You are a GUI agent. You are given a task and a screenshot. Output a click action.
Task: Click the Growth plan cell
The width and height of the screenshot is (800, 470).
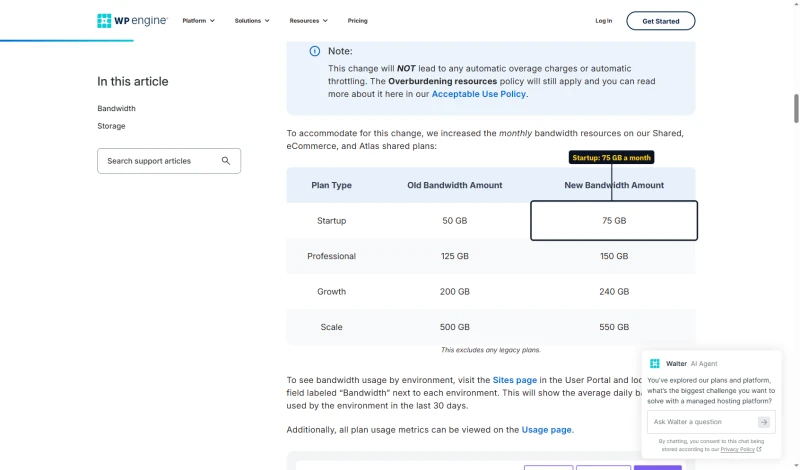[x=332, y=291]
